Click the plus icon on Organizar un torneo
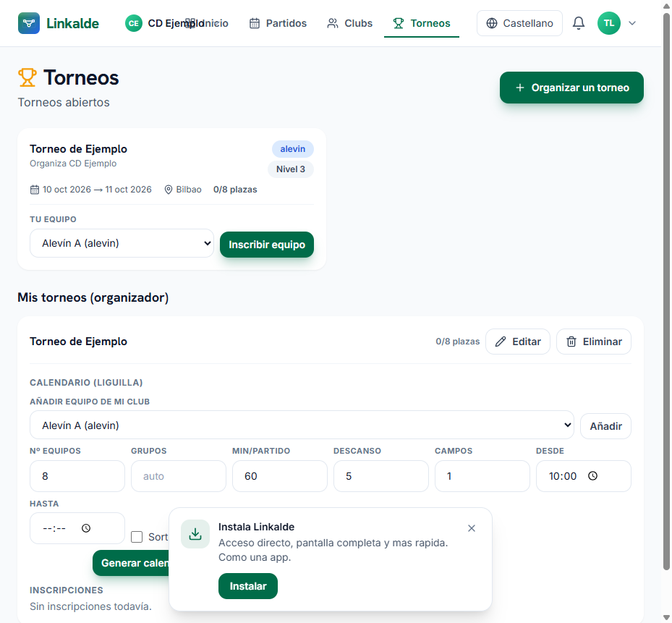This screenshot has width=672, height=623. [x=520, y=88]
